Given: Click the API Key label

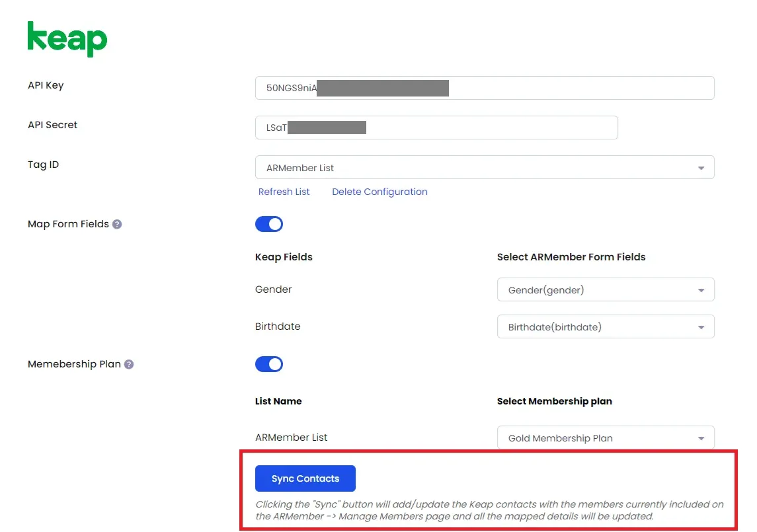Looking at the screenshot, I should (46, 85).
